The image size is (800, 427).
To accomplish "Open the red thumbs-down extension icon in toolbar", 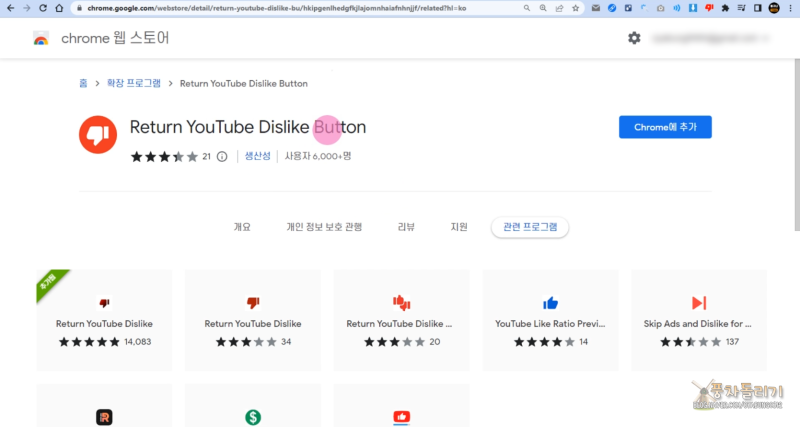I will tap(709, 8).
